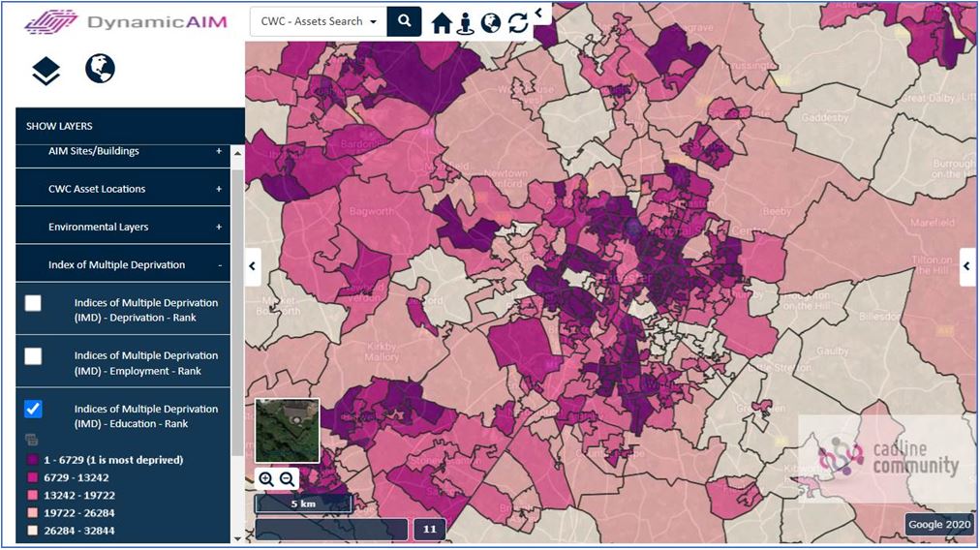Click the search magnifier button
Viewport: 980px width, 550px height.
click(x=405, y=21)
